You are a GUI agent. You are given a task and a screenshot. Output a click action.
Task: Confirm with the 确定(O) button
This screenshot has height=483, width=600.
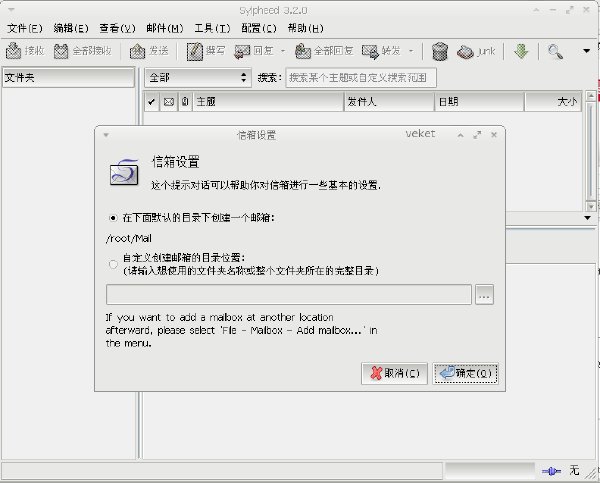pos(465,373)
